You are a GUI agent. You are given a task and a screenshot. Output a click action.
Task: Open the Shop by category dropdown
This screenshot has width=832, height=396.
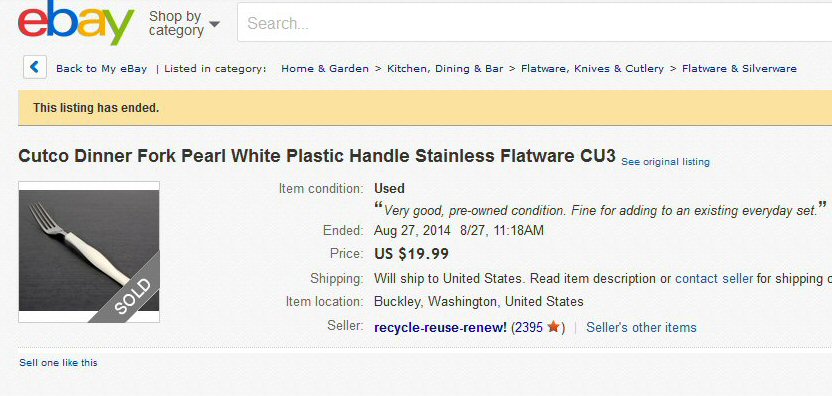[184, 24]
